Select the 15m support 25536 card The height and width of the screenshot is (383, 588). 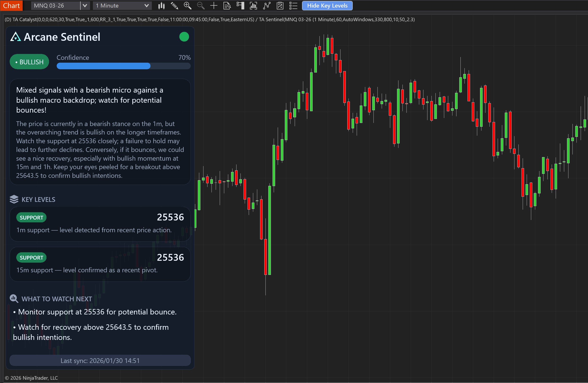pos(100,264)
